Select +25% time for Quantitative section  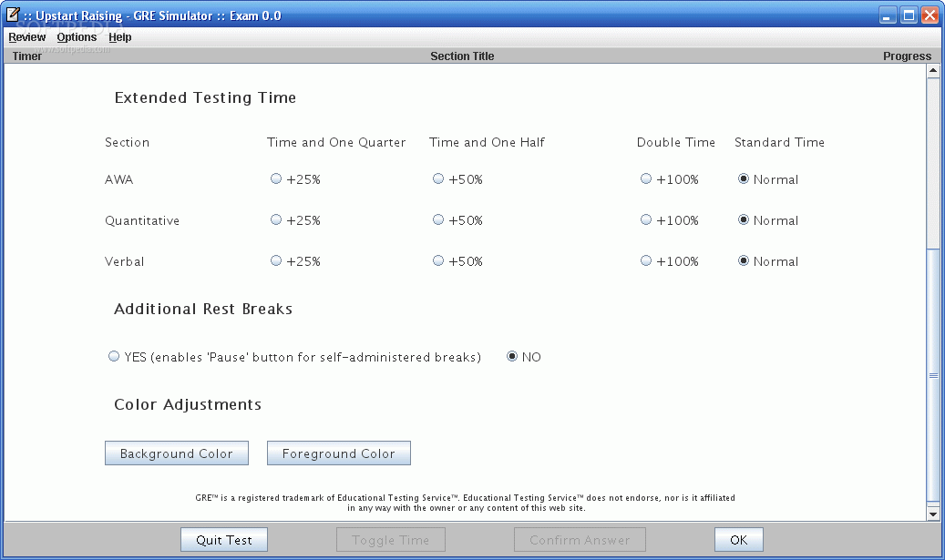(x=276, y=220)
